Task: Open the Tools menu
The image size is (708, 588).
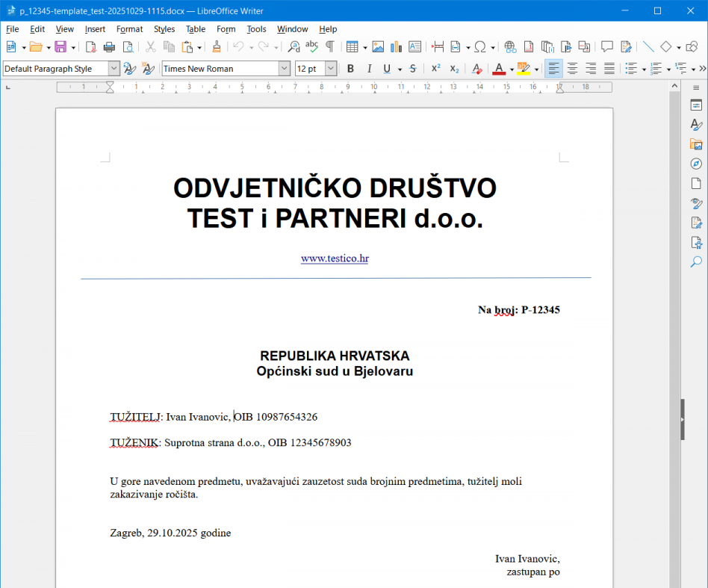Action: tap(256, 29)
